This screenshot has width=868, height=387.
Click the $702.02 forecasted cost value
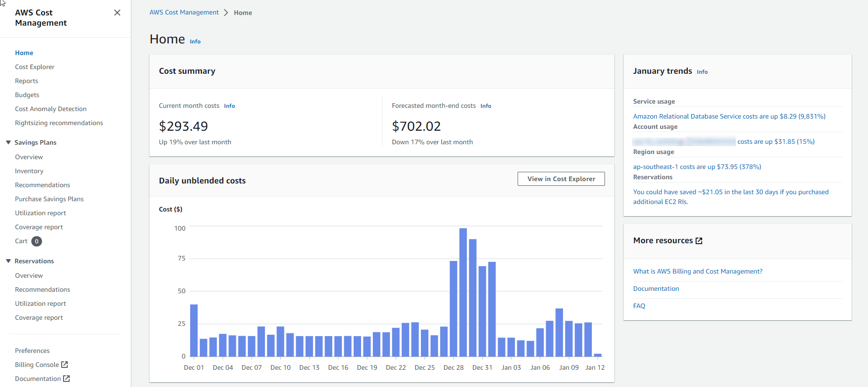(416, 126)
